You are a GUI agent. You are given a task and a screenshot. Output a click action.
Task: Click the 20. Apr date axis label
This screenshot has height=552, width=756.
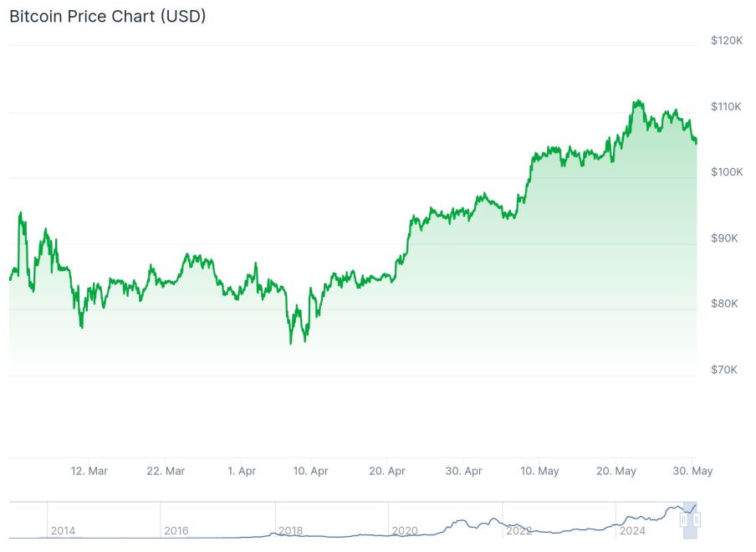tap(387, 472)
